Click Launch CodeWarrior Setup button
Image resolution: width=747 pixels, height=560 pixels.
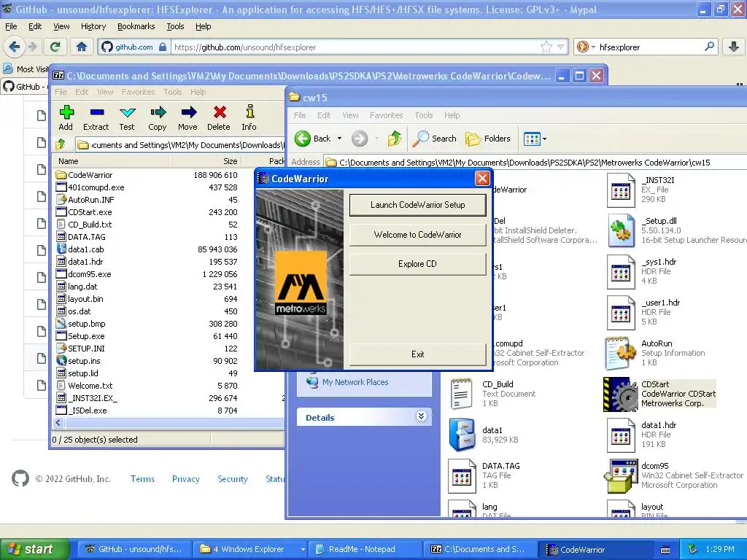pos(418,205)
